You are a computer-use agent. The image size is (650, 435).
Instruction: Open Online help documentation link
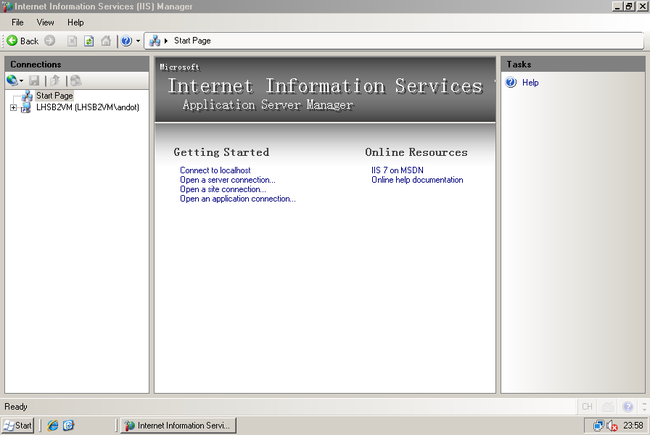click(x=417, y=180)
